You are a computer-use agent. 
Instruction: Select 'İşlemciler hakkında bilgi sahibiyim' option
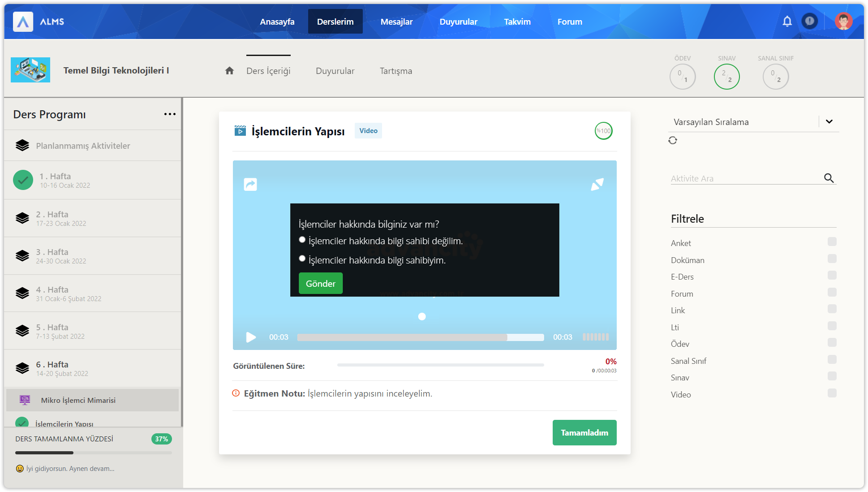tap(302, 259)
